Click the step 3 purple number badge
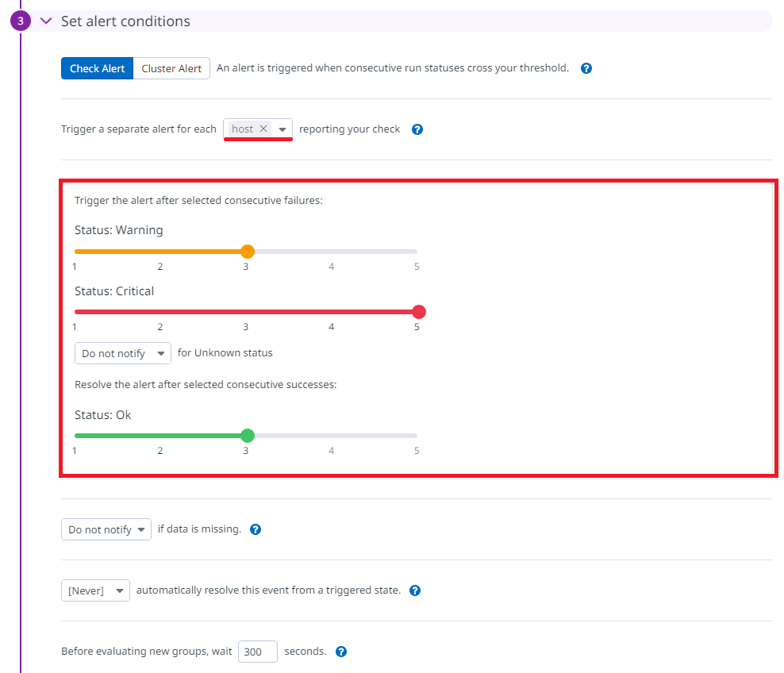The height and width of the screenshot is (673, 784). (x=21, y=21)
